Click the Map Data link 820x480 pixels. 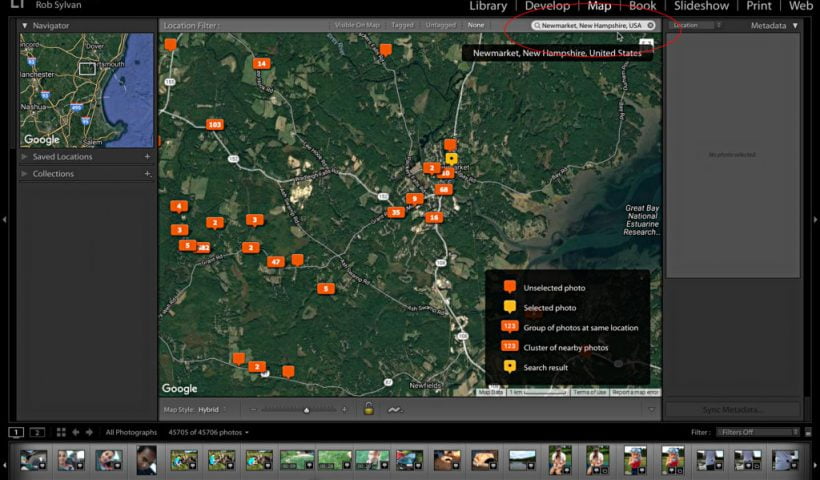(491, 392)
